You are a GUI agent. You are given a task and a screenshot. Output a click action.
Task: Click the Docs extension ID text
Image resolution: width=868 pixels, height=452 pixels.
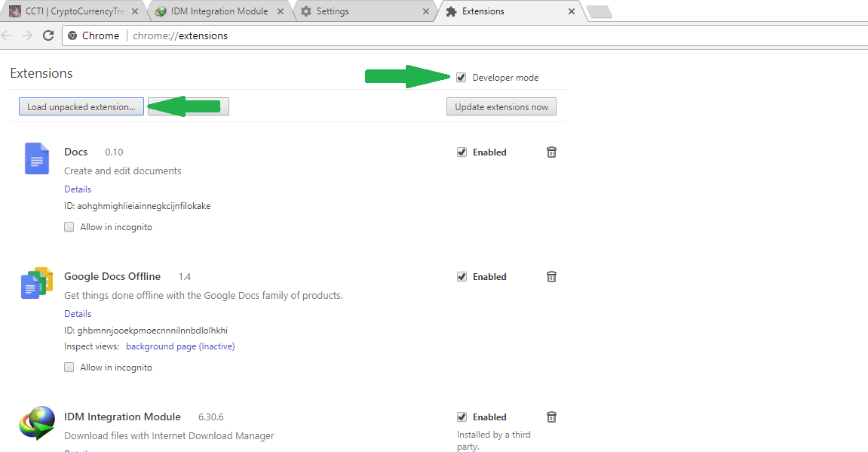(x=137, y=206)
